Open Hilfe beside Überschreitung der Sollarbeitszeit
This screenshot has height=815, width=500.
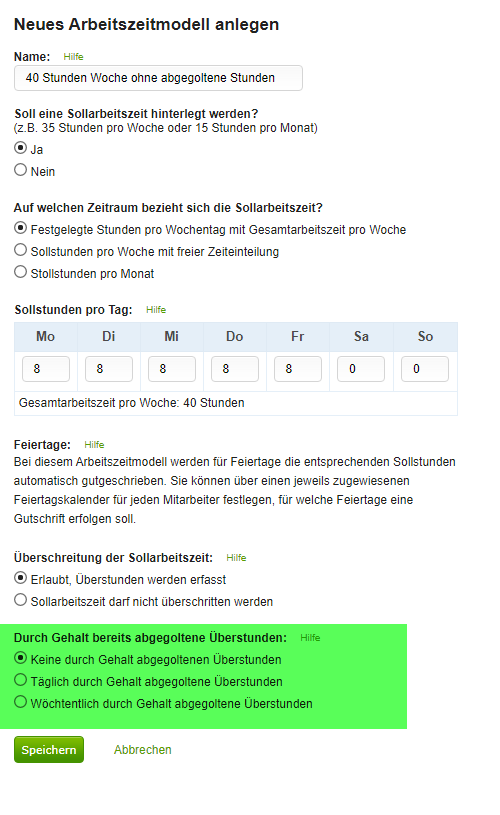coord(236,558)
